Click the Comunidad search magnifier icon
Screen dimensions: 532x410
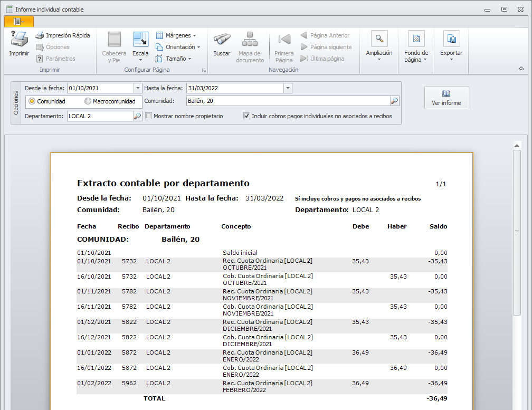394,101
